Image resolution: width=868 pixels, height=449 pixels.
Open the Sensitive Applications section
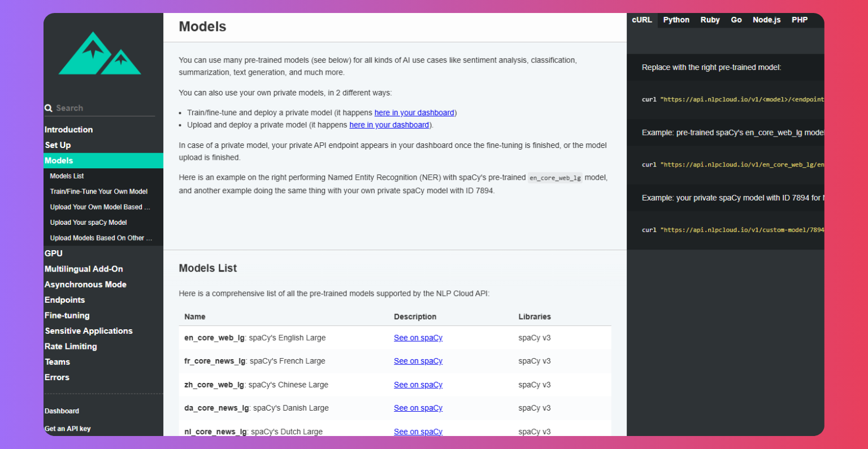click(88, 331)
